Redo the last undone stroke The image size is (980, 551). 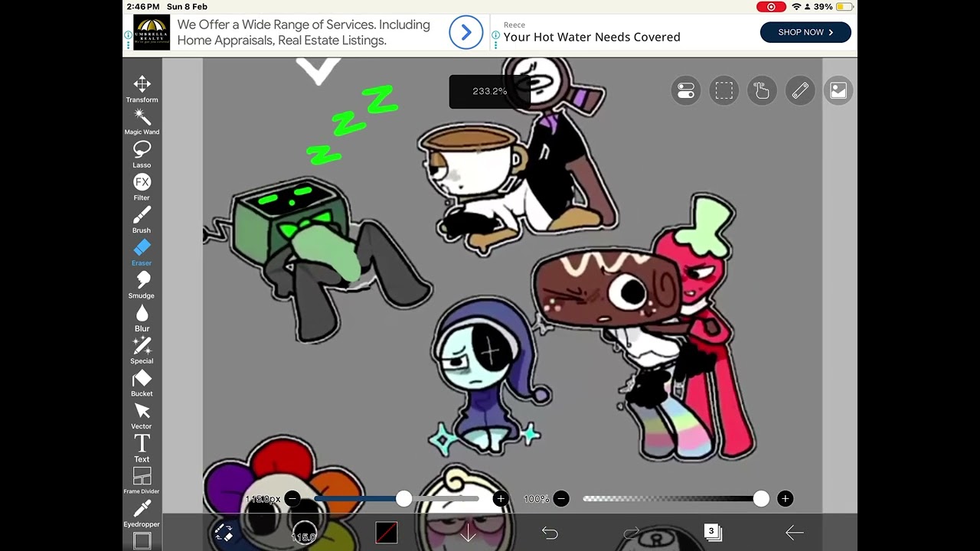631,533
